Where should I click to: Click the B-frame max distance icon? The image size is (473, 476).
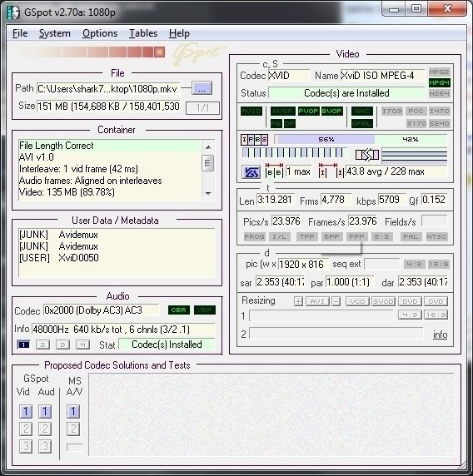(x=274, y=171)
